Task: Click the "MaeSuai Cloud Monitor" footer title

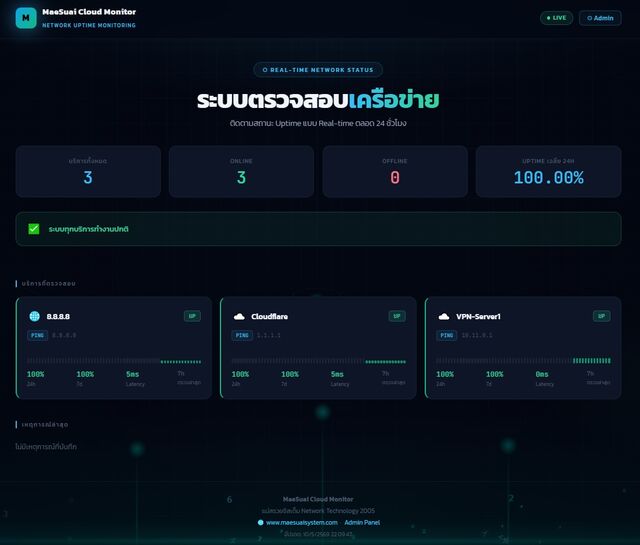Action: pyautogui.click(x=318, y=499)
